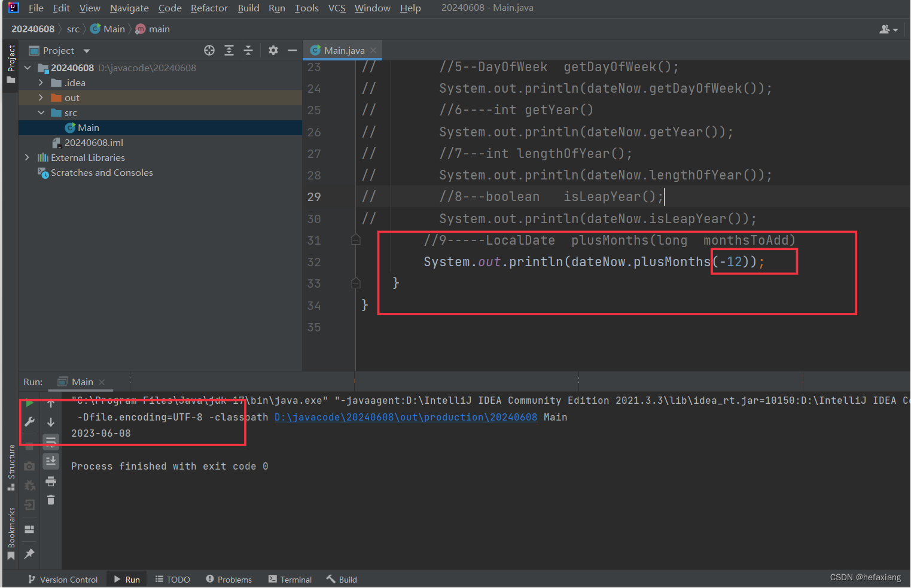Open the Run menu
The image size is (911, 588).
click(276, 8)
